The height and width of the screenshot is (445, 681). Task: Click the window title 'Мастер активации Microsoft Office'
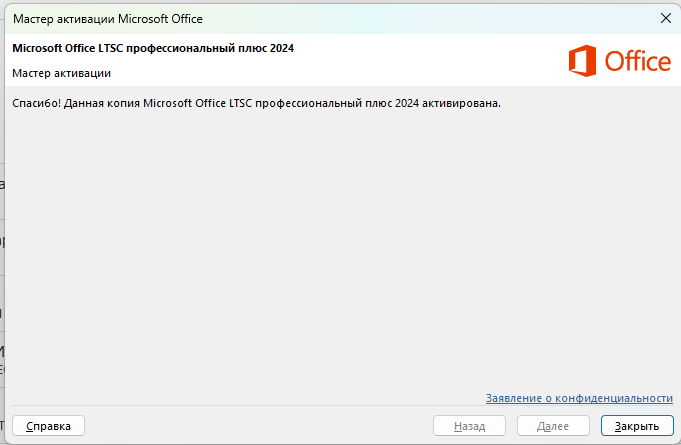pyautogui.click(x=108, y=19)
